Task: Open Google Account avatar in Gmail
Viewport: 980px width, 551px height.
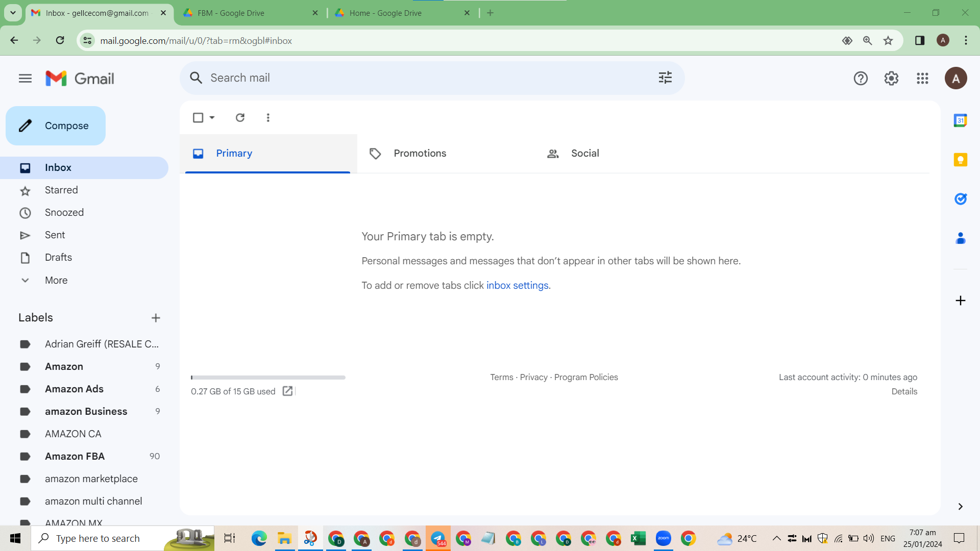Action: point(955,79)
